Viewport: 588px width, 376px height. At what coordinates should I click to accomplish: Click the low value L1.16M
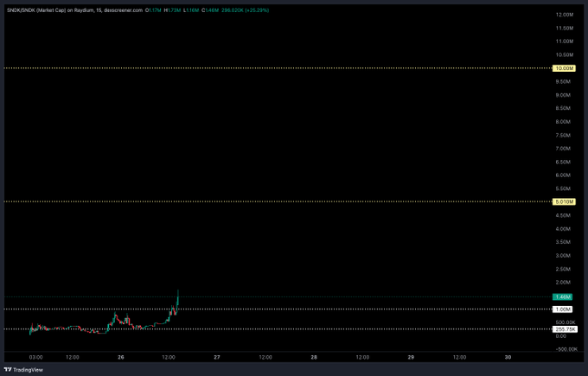(x=191, y=10)
